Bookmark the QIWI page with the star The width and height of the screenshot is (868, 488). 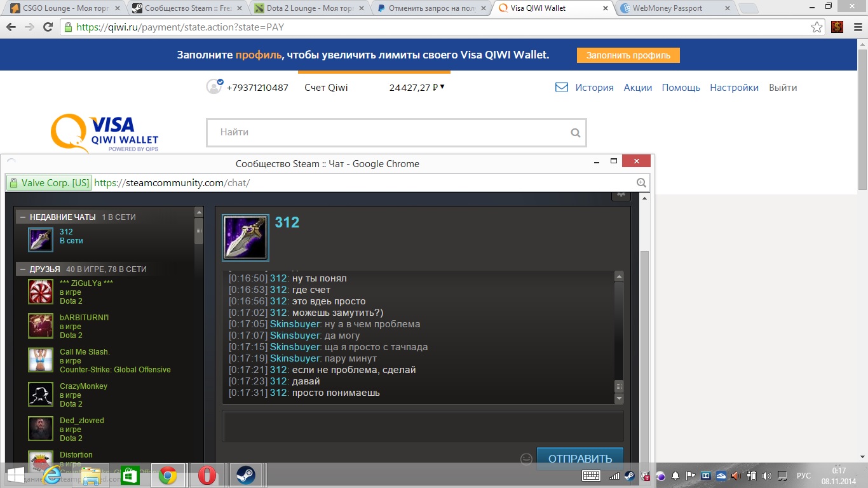coord(817,27)
